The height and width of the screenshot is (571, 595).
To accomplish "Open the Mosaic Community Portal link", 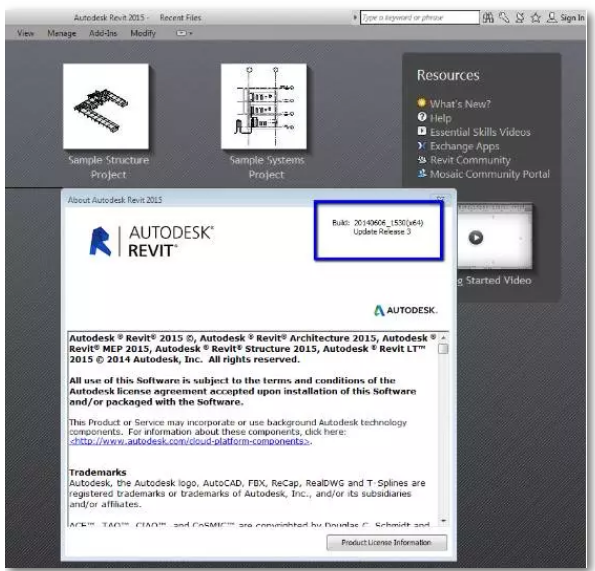I will 490,174.
